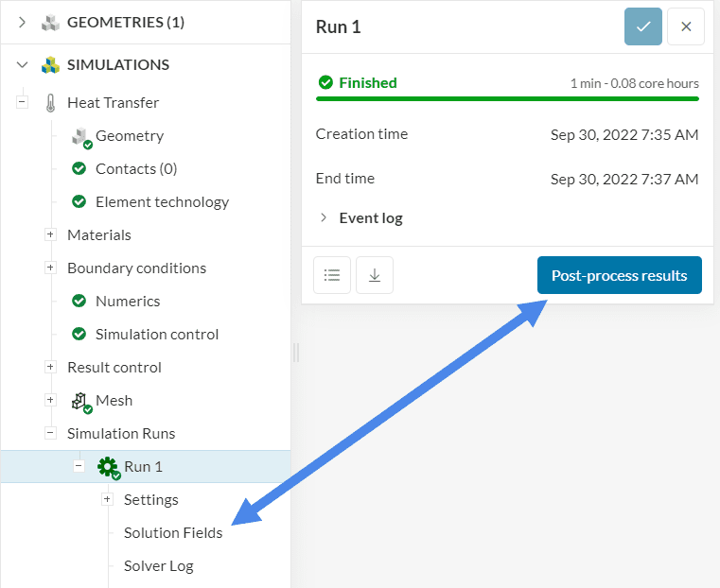The height and width of the screenshot is (588, 720).
Task: Click the Run 1 gear icon
Action: [x=107, y=467]
